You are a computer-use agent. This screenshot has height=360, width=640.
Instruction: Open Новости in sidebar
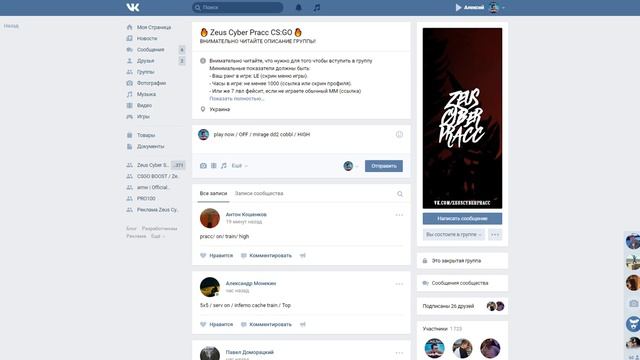147,38
